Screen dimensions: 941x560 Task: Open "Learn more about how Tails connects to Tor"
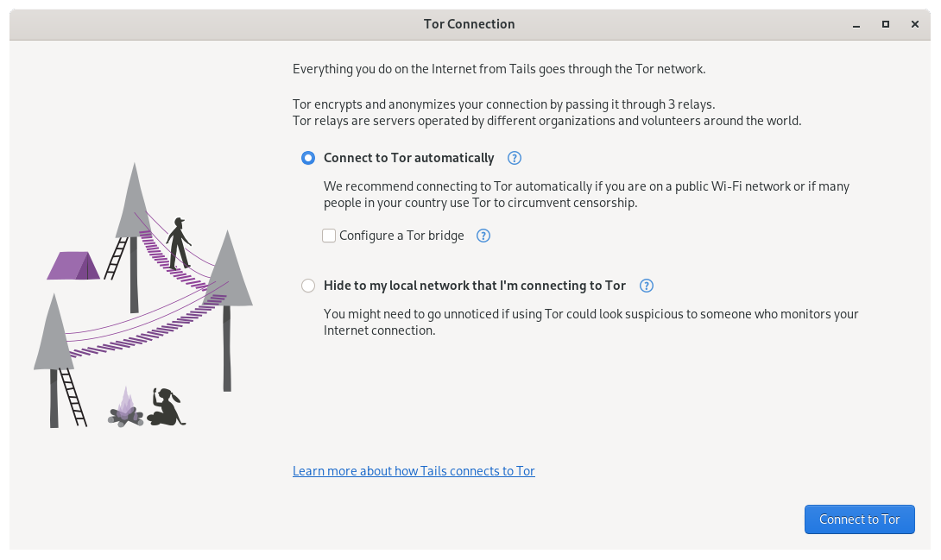coord(414,470)
